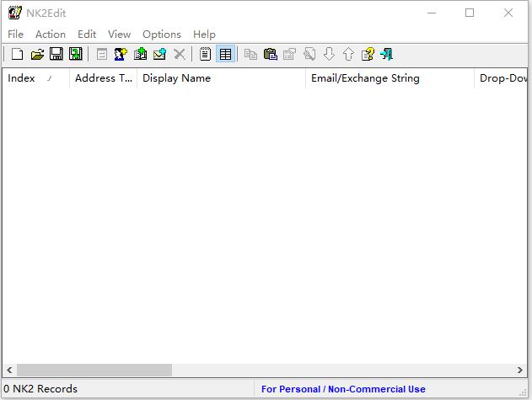Sort by the Address T... column header

pyautogui.click(x=103, y=78)
